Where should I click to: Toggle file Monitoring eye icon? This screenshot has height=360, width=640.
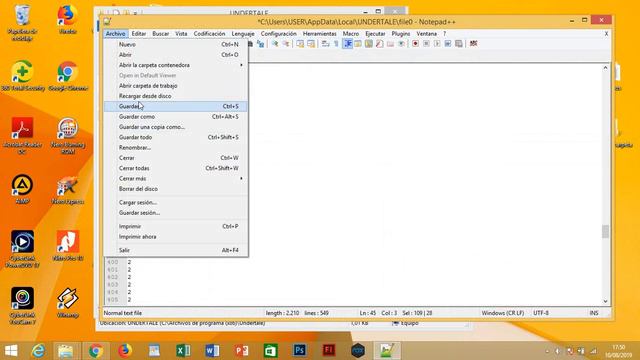(x=401, y=44)
